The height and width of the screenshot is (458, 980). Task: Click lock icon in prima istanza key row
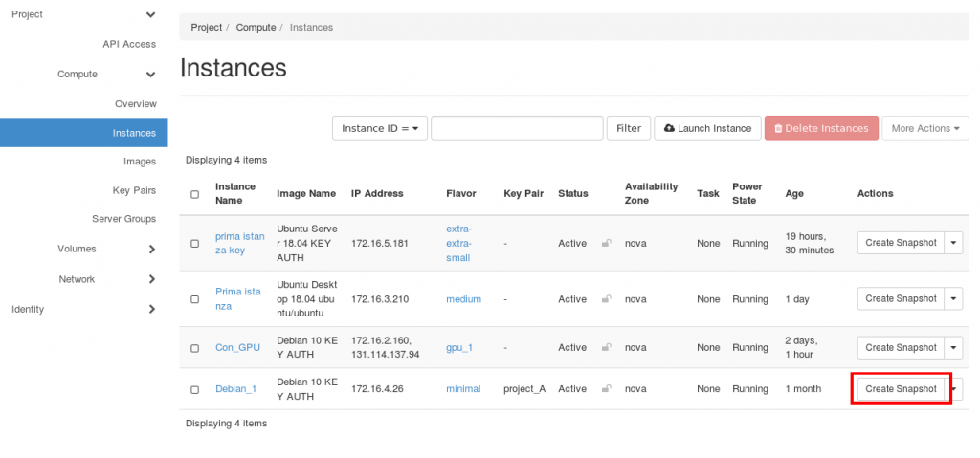point(606,244)
